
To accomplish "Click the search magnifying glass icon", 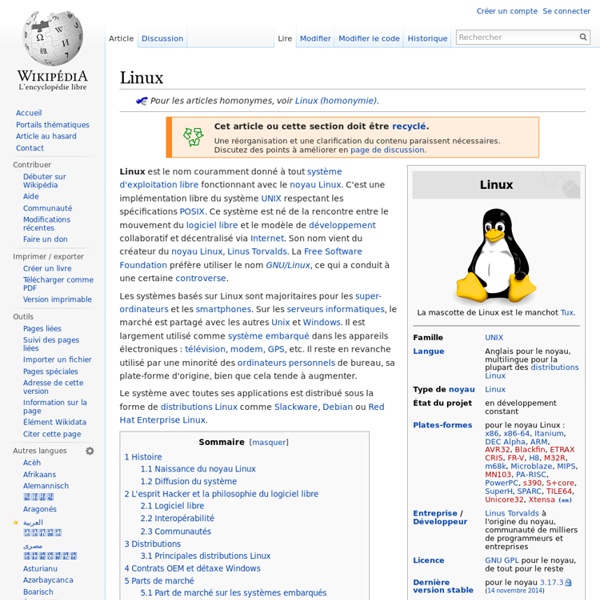I will point(583,37).
